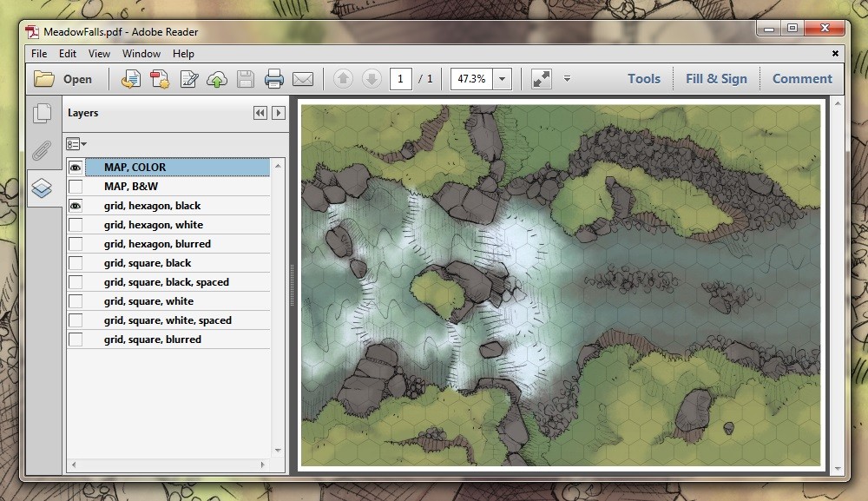Screen dimensions: 868x501
Task: Expand the toolbar customize dropdown arrow
Action: coord(567,79)
